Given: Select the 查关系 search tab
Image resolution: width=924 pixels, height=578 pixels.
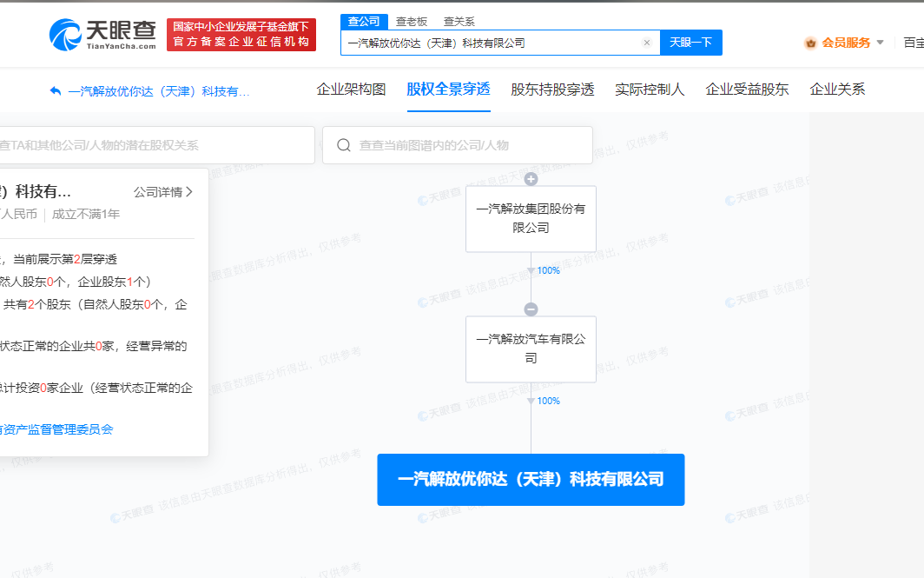Looking at the screenshot, I should click(x=459, y=22).
